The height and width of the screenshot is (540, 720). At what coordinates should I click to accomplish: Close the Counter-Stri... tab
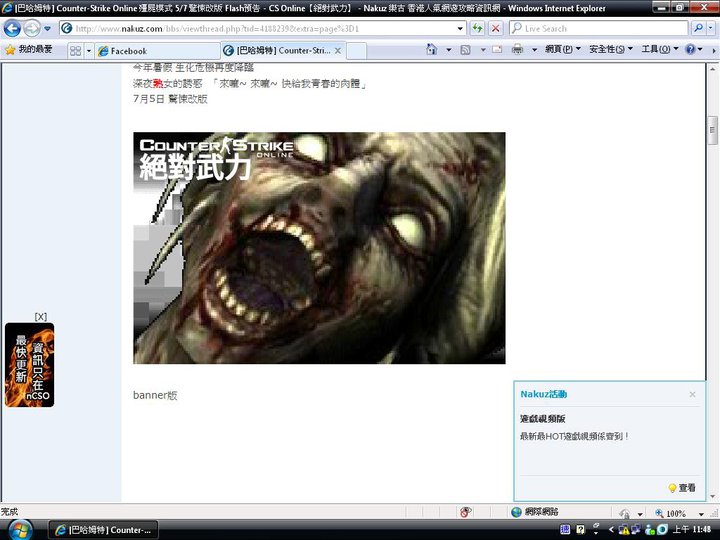click(338, 51)
